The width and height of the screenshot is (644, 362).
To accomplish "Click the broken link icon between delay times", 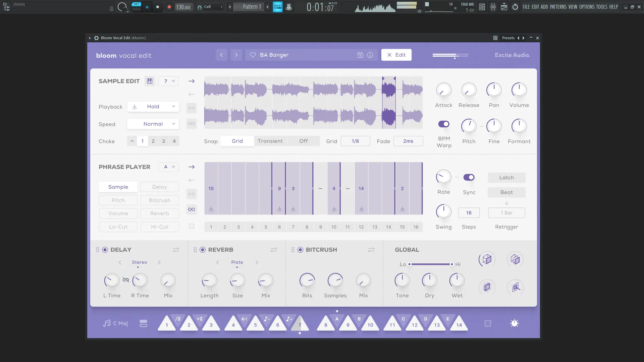I will [126, 280].
